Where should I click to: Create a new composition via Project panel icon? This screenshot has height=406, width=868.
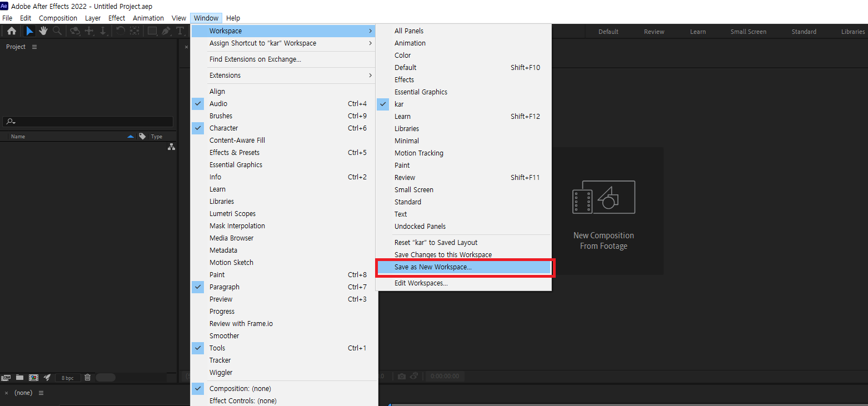click(x=33, y=377)
